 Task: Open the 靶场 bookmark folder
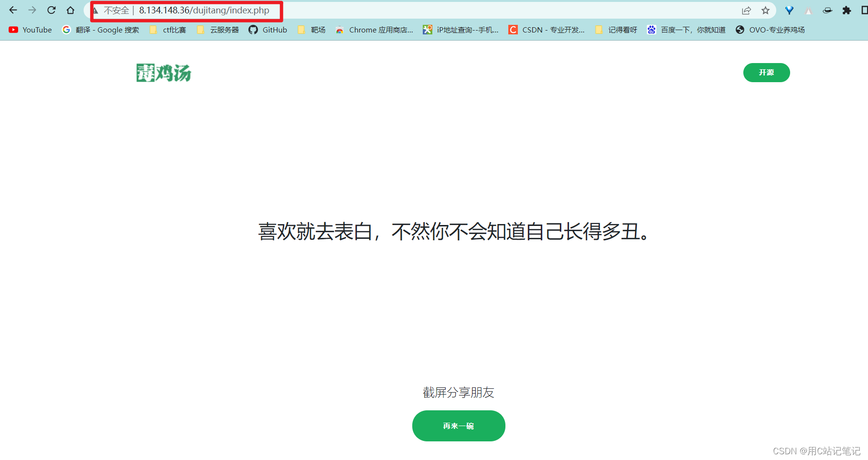tap(311, 30)
